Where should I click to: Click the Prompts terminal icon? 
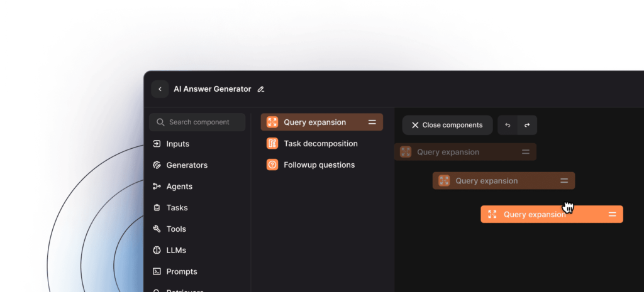point(157,271)
